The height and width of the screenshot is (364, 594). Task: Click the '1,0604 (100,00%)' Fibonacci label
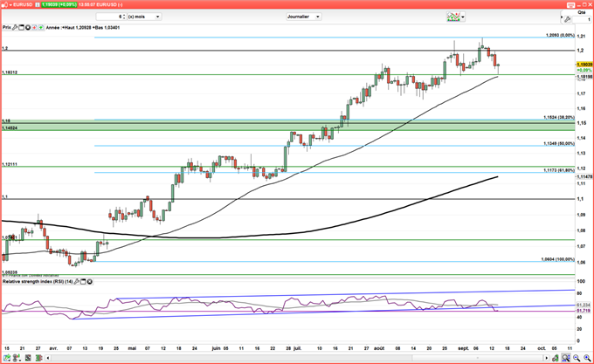(x=557, y=259)
